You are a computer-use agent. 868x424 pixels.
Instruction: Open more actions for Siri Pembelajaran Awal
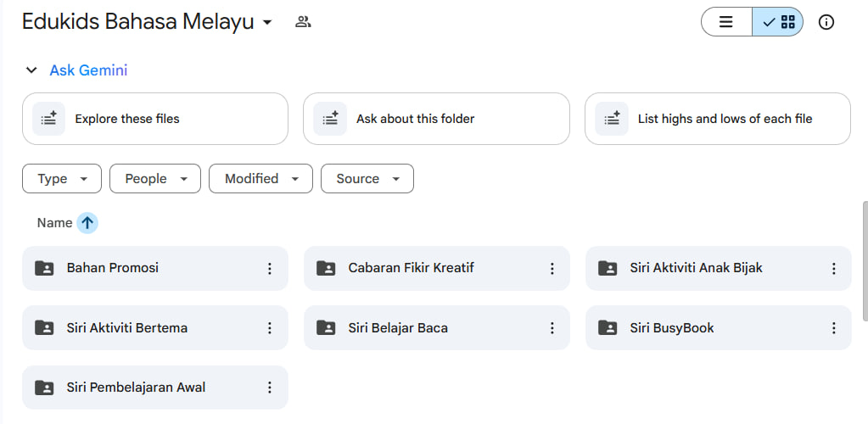click(x=270, y=388)
